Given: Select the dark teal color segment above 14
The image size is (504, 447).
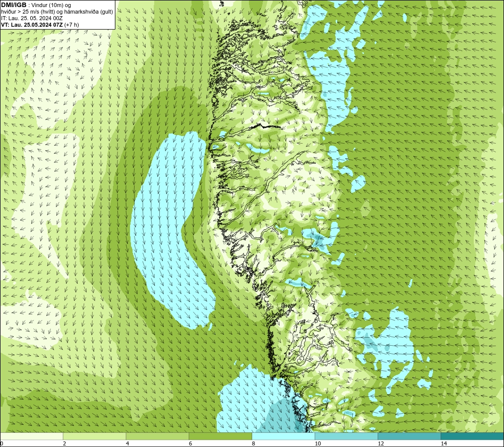Looking at the screenshot, I should tap(472, 436).
